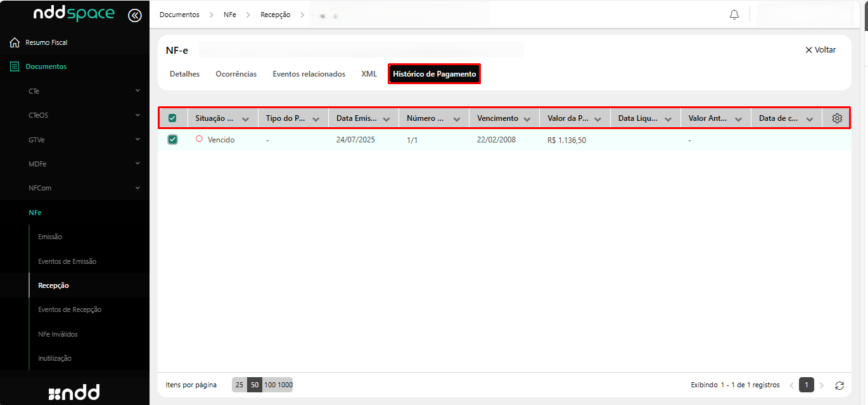This screenshot has width=868, height=405.
Task: Open the Data Emissão column filter arrow
Action: (x=386, y=119)
